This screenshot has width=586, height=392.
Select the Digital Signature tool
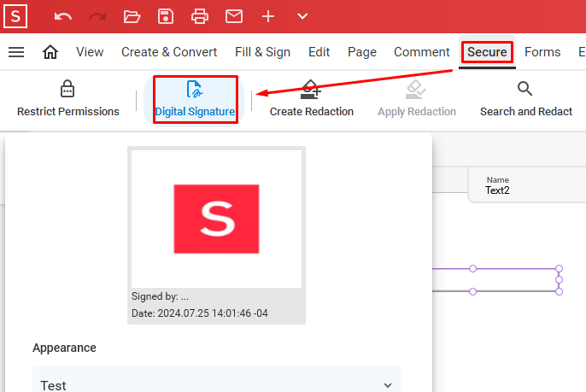pyautogui.click(x=195, y=99)
